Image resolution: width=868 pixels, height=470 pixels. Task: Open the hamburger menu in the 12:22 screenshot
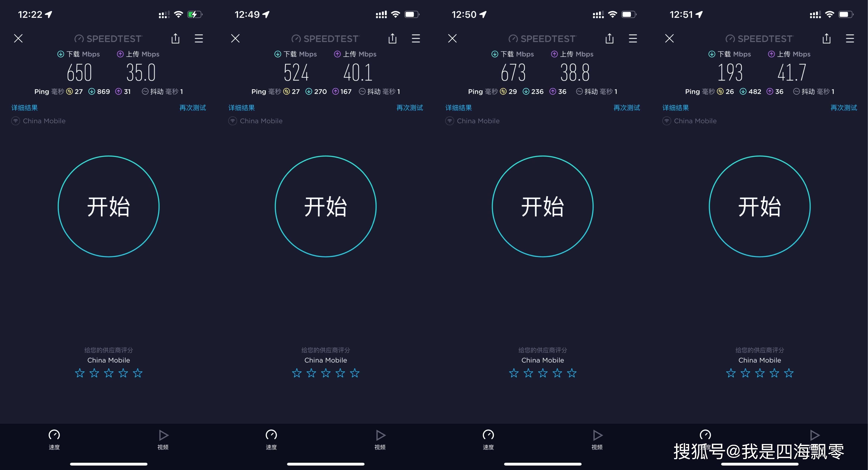click(199, 38)
